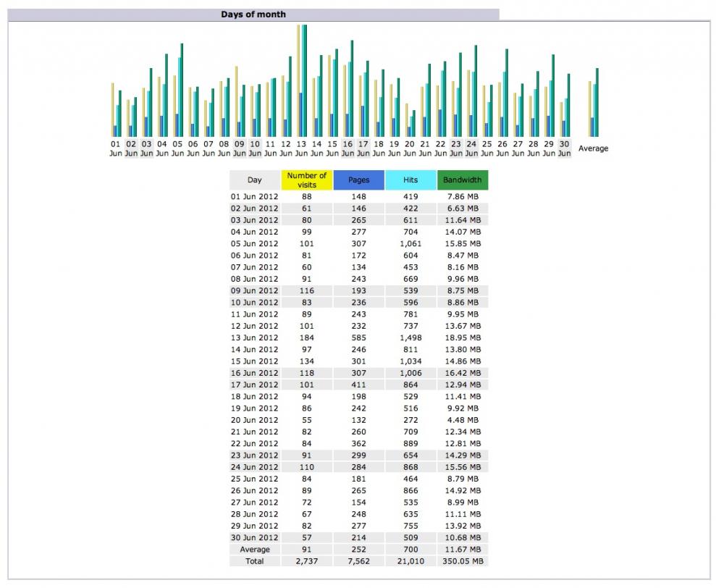This screenshot has height=588, width=716.
Task: Click hits value 866 for 26 Jun
Action: (410, 491)
